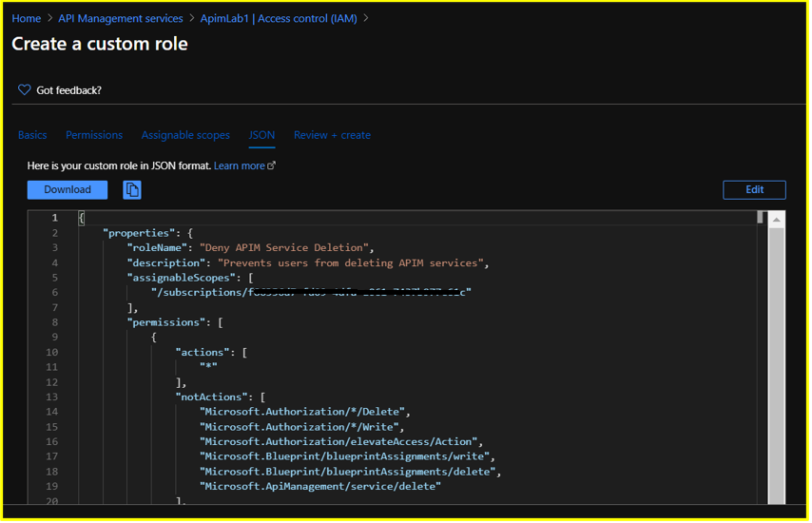Image resolution: width=812 pixels, height=523 pixels.
Task: Click the description value text on line 4
Action: pyautogui.click(x=350, y=263)
